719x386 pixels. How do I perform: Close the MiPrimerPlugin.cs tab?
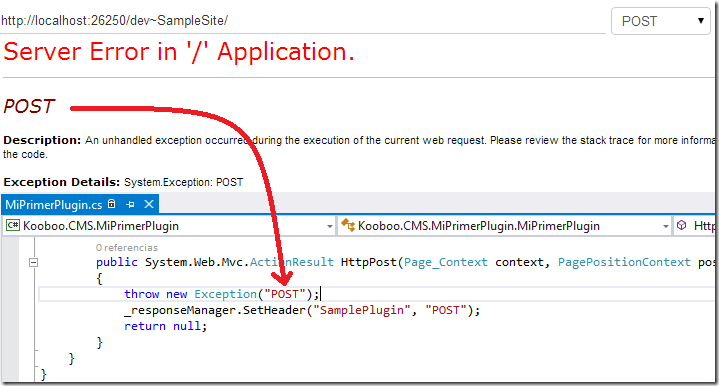[149, 204]
